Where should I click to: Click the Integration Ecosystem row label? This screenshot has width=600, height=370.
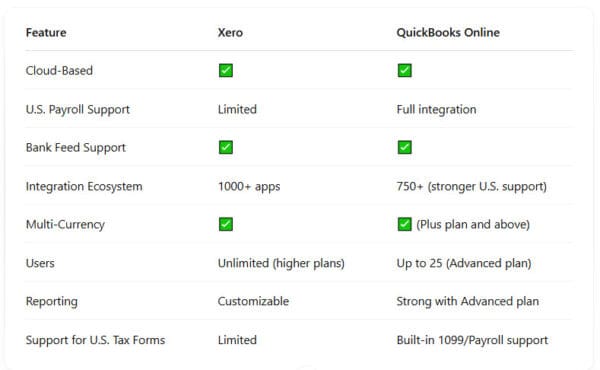pos(84,187)
